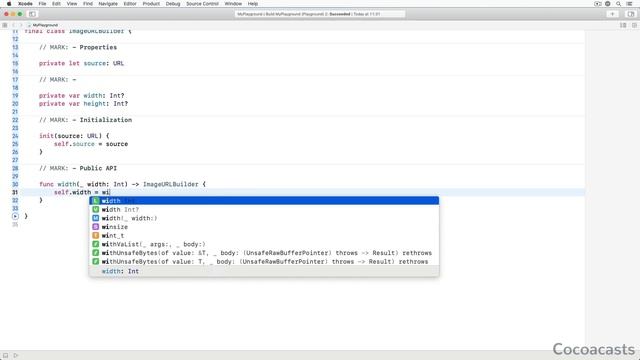
Task: Click the 'private var height: Int?' line
Action: tap(83, 104)
